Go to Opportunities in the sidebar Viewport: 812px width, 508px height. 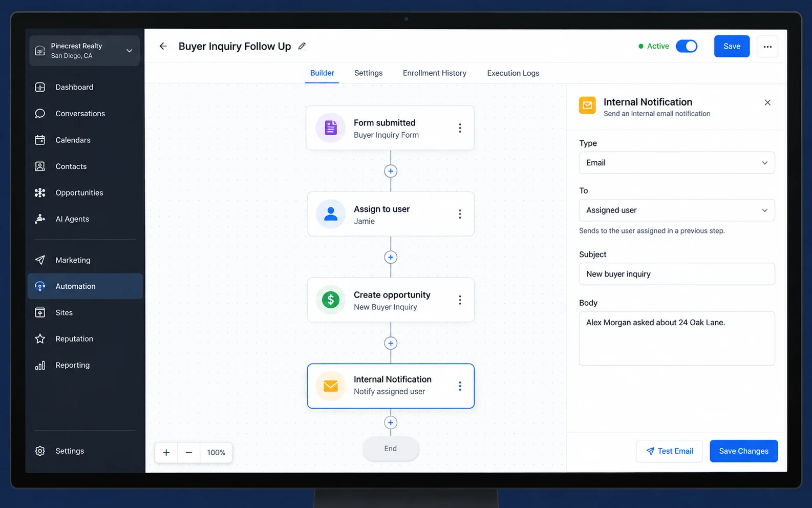click(x=85, y=193)
